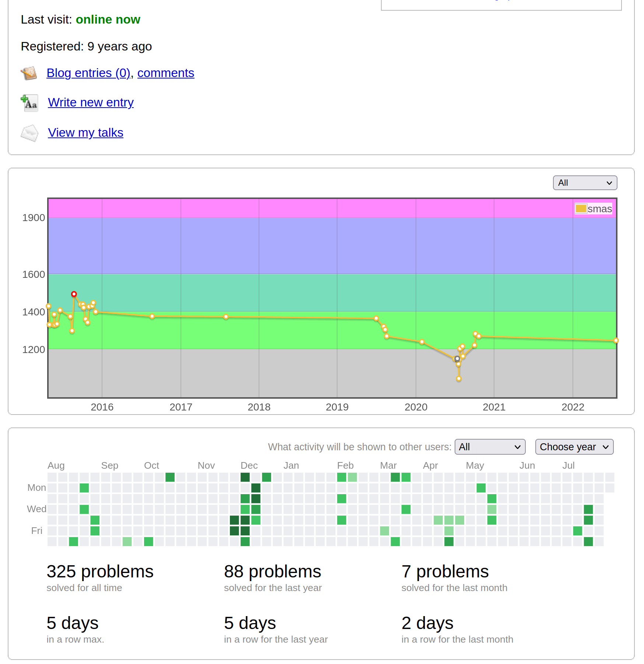Click 'Registered: 9 years ago' text
This screenshot has width=644, height=664.
click(86, 46)
